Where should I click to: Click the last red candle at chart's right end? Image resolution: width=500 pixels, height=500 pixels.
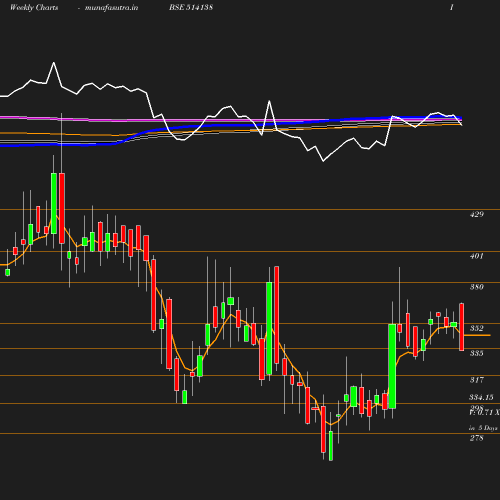click(x=462, y=327)
